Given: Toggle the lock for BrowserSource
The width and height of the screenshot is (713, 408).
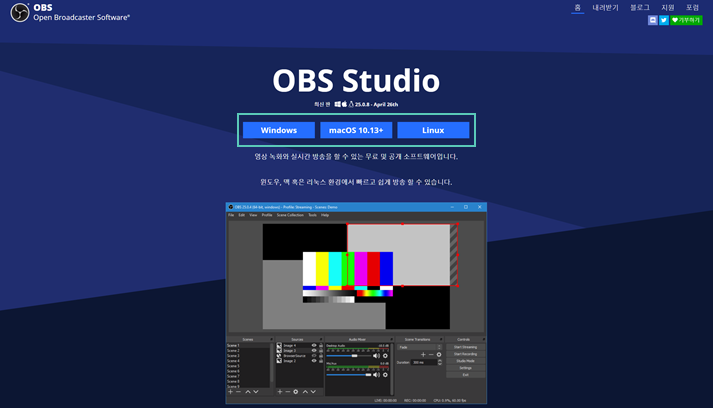Looking at the screenshot, I should (x=321, y=356).
